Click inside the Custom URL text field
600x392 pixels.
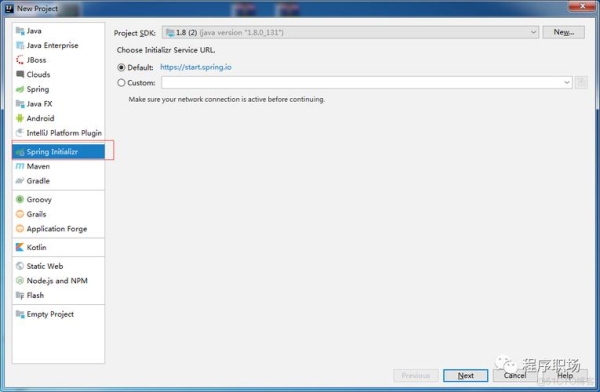(362, 83)
